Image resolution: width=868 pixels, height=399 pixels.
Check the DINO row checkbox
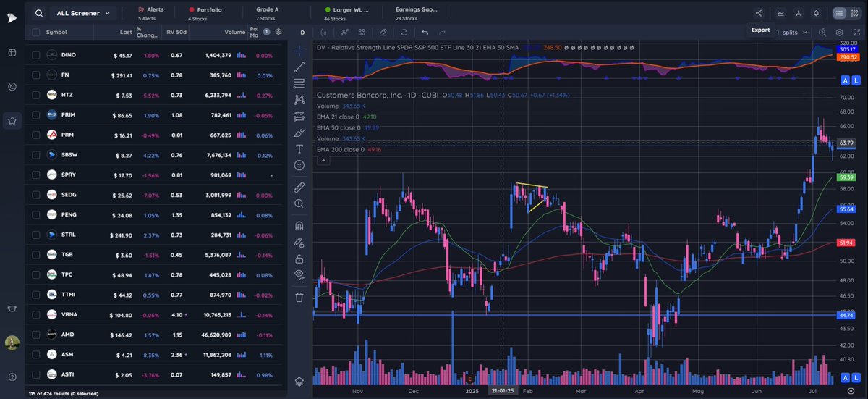point(35,55)
